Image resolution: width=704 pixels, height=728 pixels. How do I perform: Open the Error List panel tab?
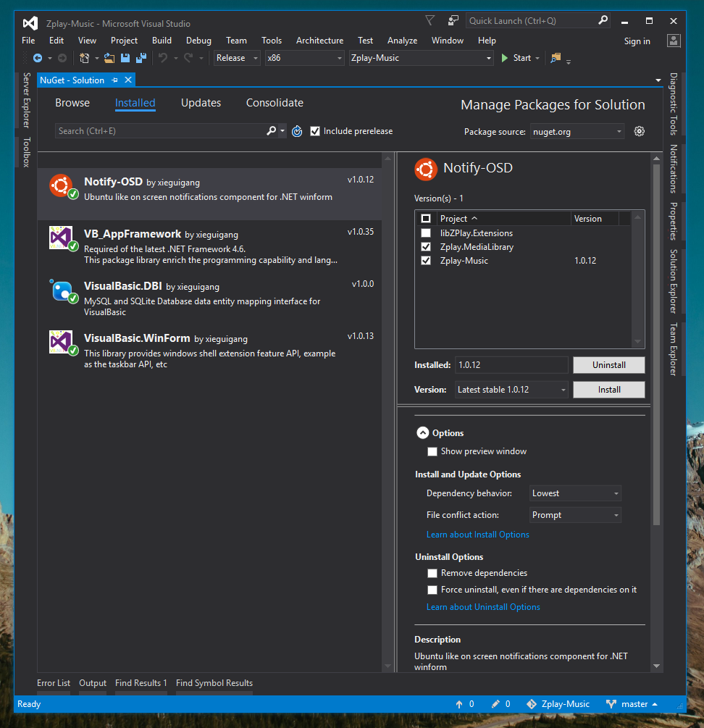pos(54,683)
